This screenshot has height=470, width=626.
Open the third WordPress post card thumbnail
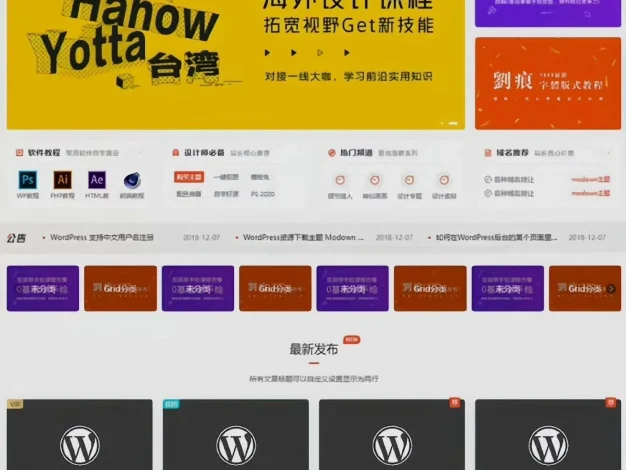[x=392, y=434]
